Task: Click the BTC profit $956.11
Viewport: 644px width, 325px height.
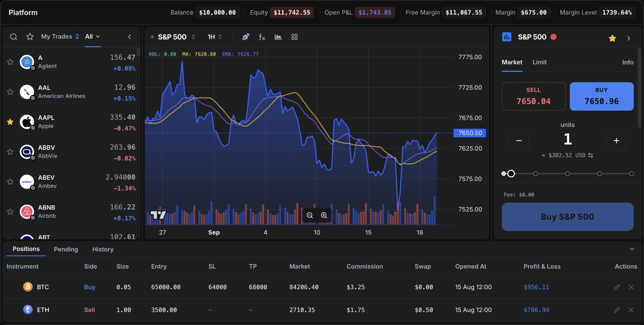Action: 536,287
